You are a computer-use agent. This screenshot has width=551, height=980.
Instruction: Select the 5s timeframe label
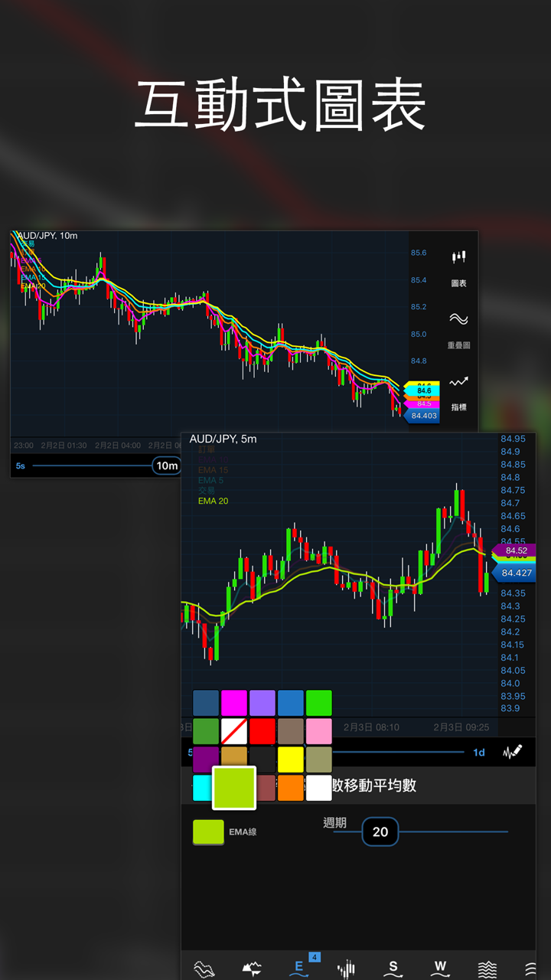21,465
